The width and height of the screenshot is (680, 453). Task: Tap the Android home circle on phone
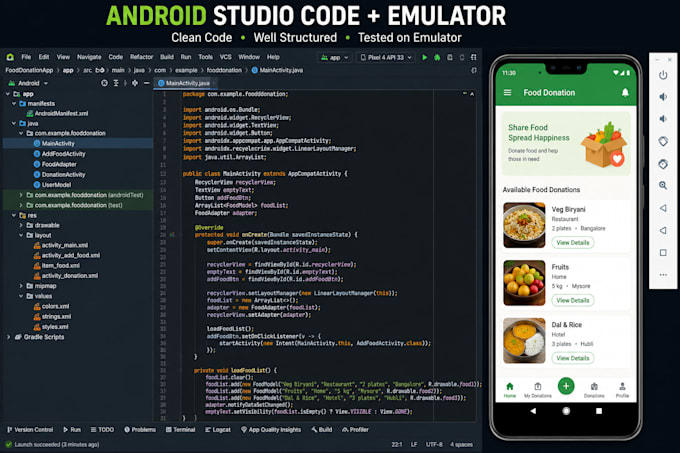tap(566, 411)
